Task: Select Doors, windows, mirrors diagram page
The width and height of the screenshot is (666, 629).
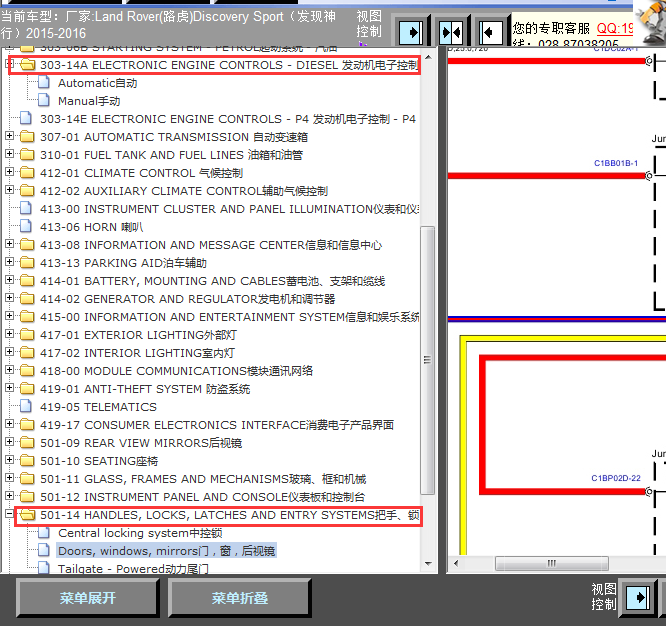Action: (166, 551)
